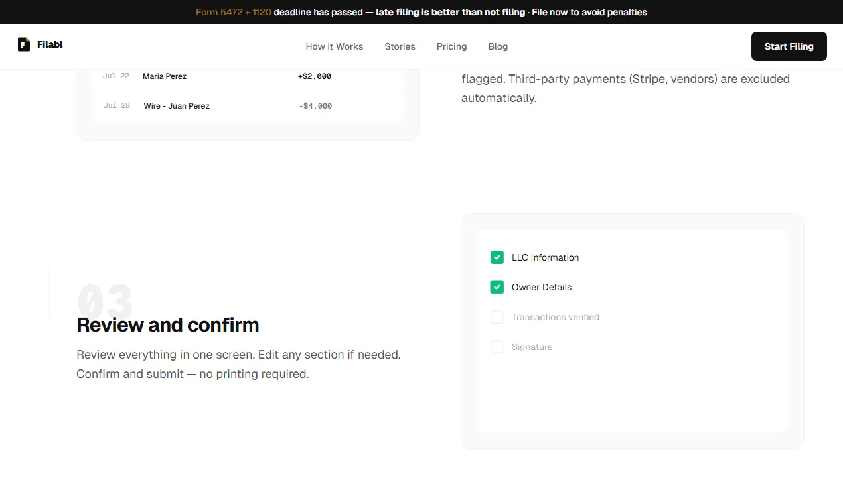Toggle the Owner Details checkbox
This screenshot has width=843, height=504.
497,287
